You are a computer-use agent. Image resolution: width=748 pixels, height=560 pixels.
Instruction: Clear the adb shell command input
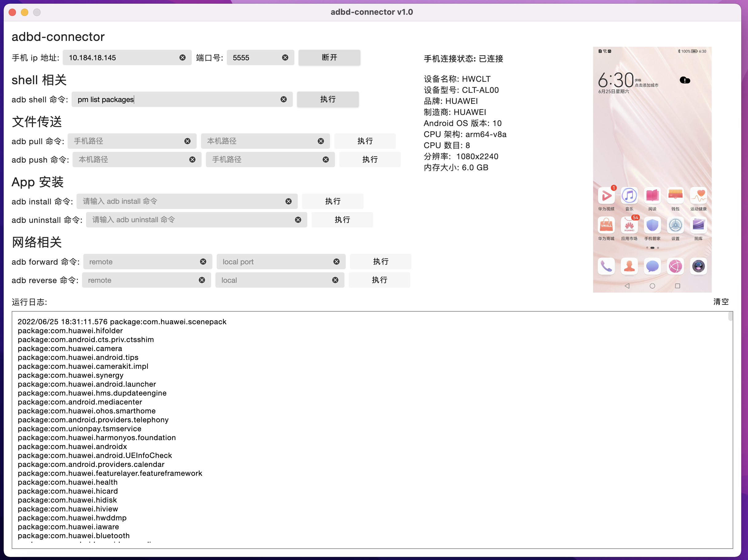click(283, 99)
